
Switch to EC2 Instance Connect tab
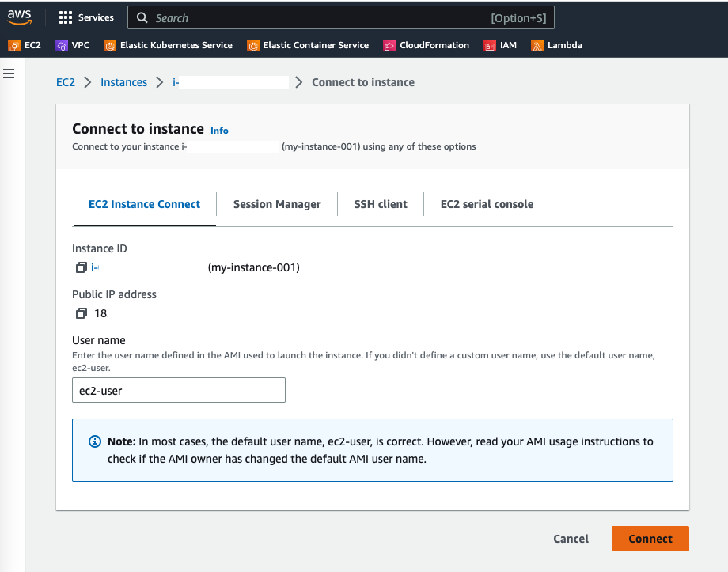click(144, 204)
